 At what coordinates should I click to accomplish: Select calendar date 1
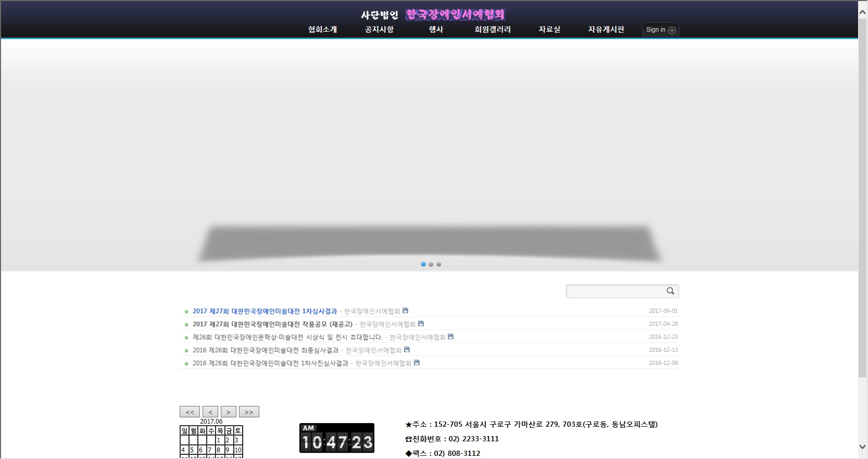(x=220, y=440)
